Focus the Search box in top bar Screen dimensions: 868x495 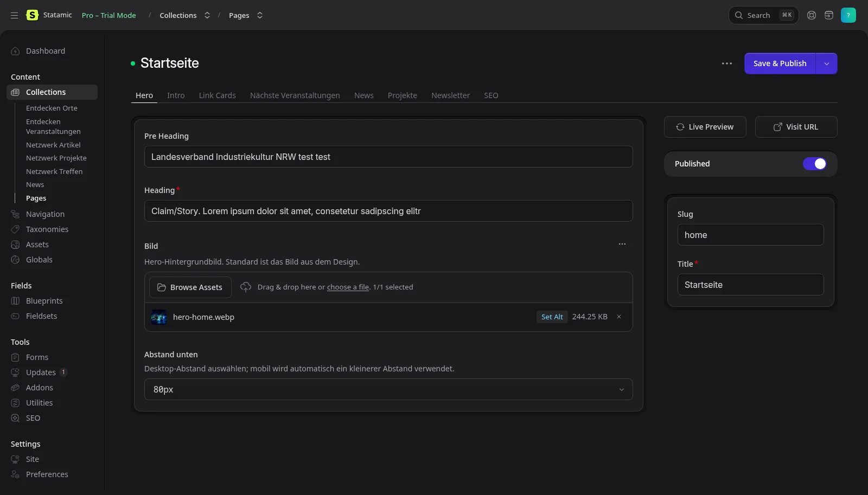[763, 15]
